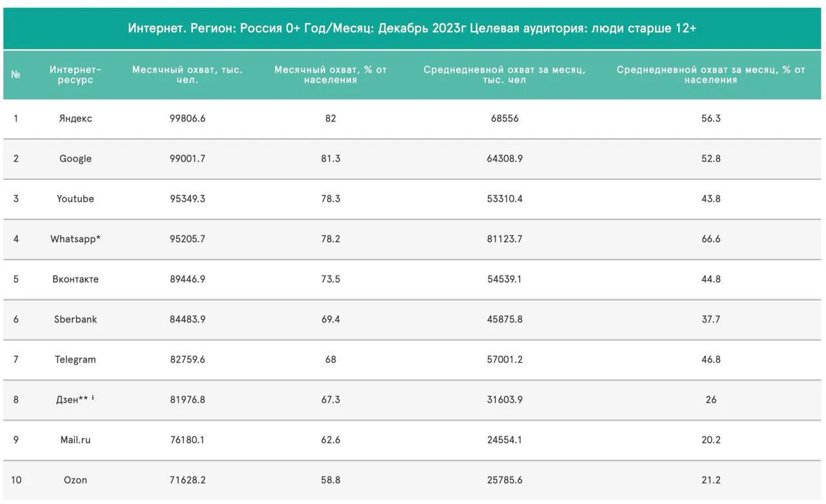The height and width of the screenshot is (504, 826).
Task: Sort by Месячный охват, тыс. чел. header
Action: coord(188,75)
